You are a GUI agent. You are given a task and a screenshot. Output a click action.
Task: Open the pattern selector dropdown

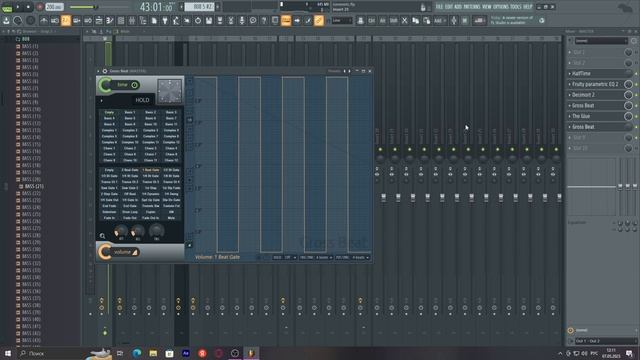pos(200,7)
